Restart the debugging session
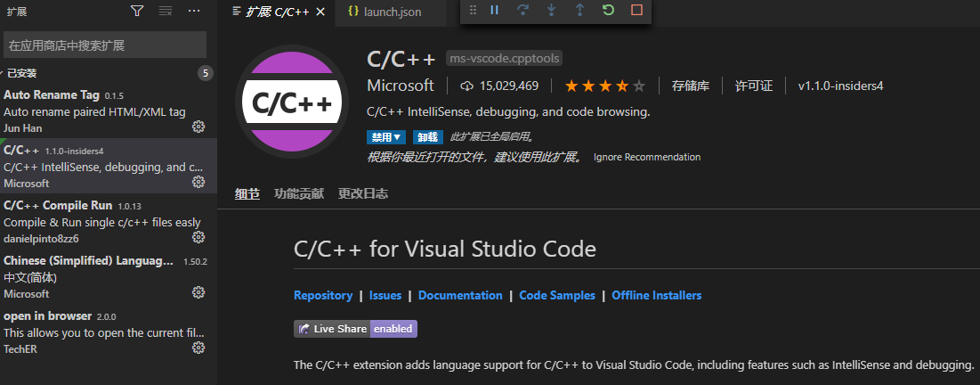The height and width of the screenshot is (385, 980). pos(608,11)
